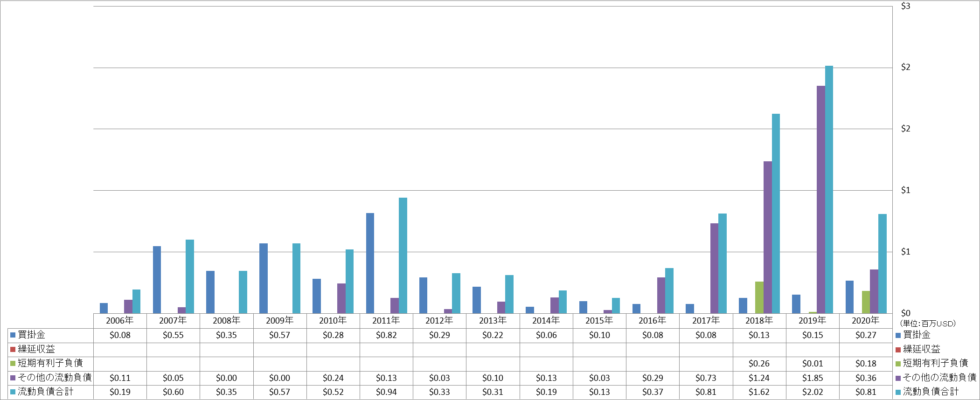Select 流動負債合計 cell $1.62 for 2018年
The width and height of the screenshot is (980, 400).
pyautogui.click(x=759, y=392)
